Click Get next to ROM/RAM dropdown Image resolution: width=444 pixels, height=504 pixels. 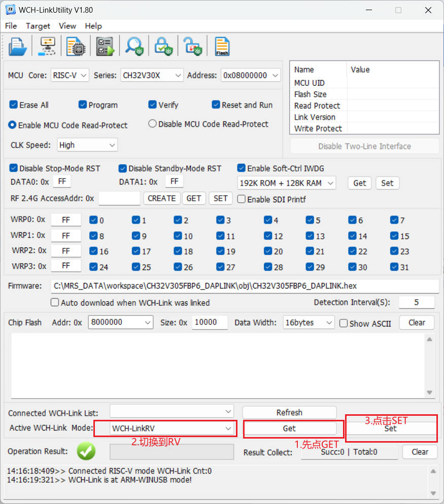click(359, 183)
